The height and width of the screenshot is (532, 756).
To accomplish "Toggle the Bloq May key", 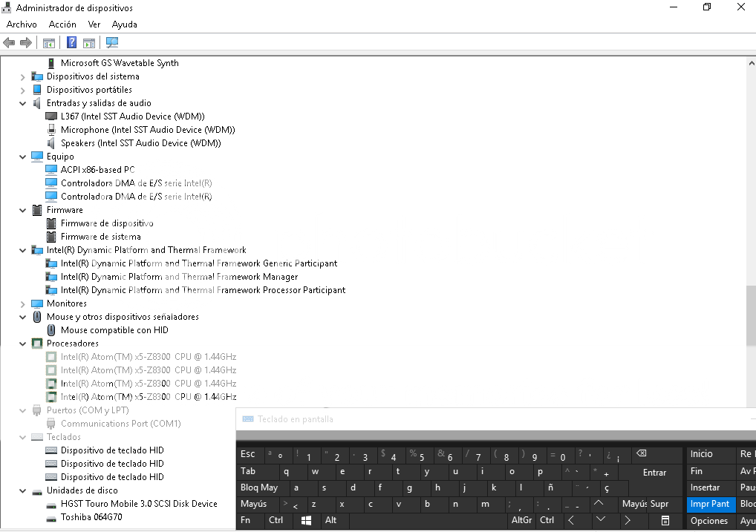I will (259, 487).
